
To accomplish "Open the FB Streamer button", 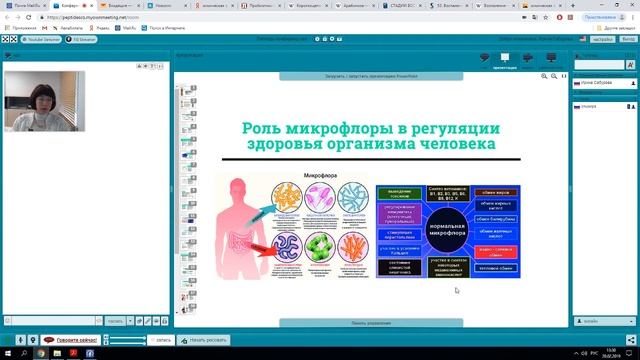I will click(x=81, y=39).
